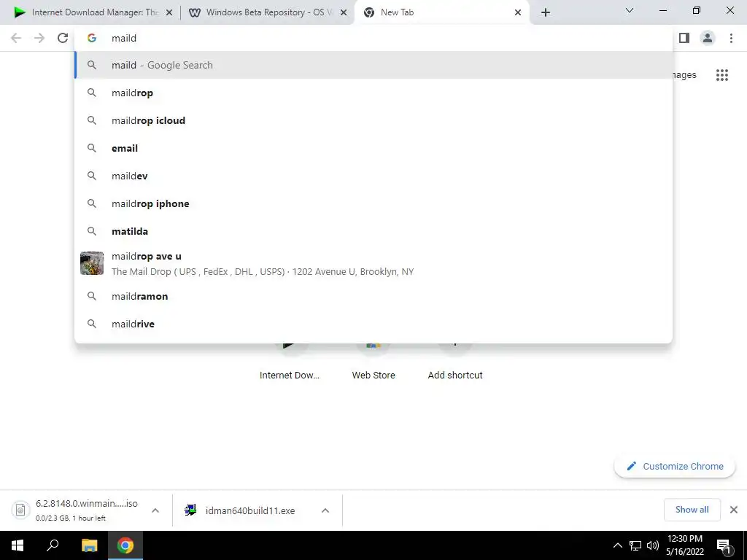Viewport: 747px width, 560px height.
Task: Open the volume tray icon
Action: pos(653,545)
